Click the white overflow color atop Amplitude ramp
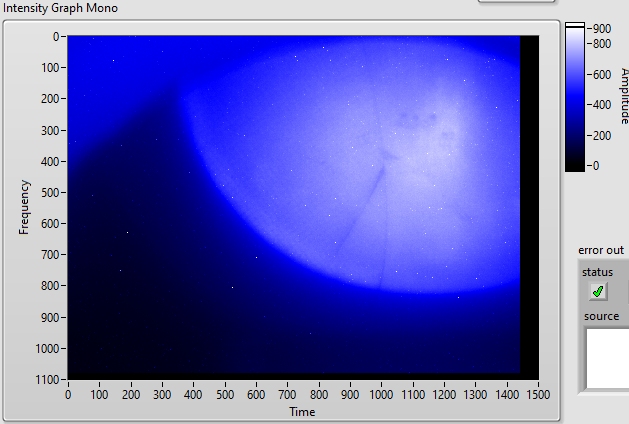 coord(575,25)
